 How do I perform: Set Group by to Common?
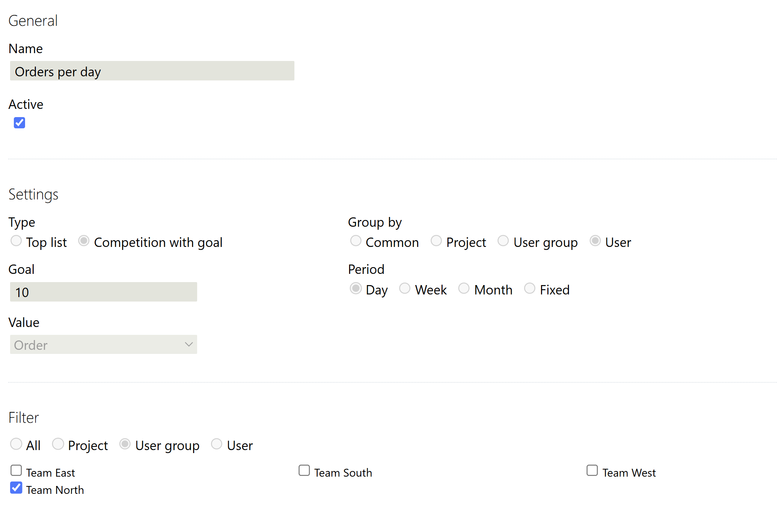click(x=355, y=241)
